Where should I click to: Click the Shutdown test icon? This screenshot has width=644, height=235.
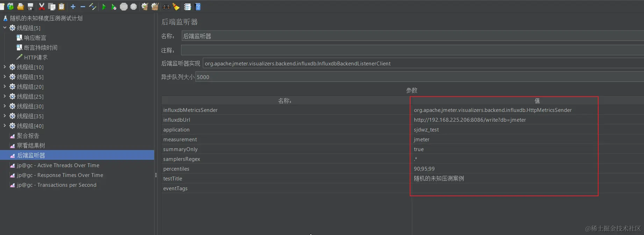click(x=134, y=7)
